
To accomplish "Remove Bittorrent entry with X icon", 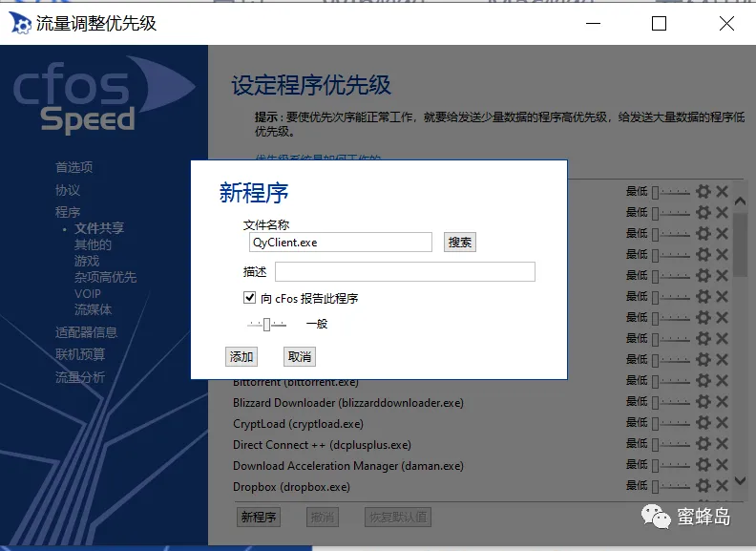I will (722, 381).
